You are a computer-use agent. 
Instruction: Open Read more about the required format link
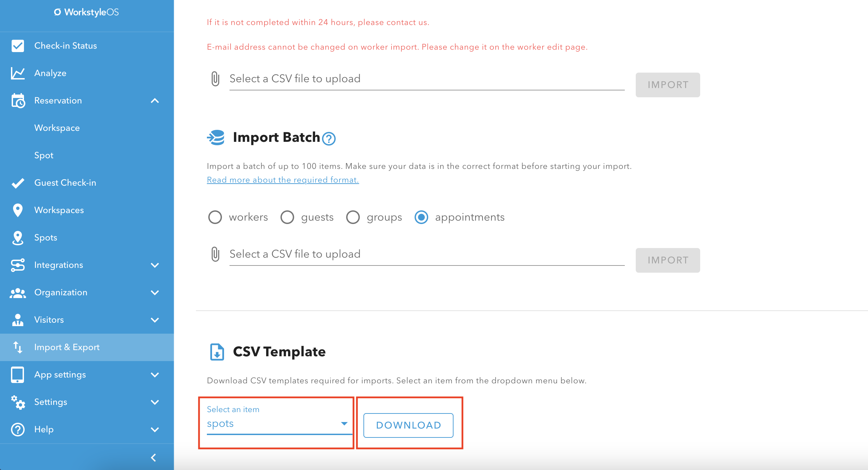point(283,180)
